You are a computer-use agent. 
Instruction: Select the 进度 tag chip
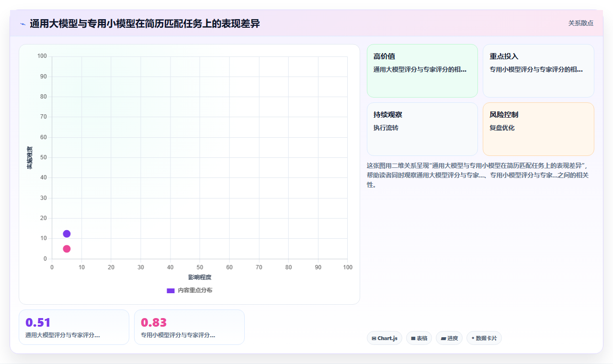click(x=449, y=338)
